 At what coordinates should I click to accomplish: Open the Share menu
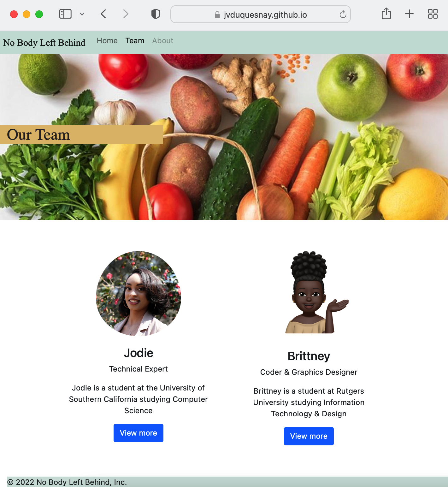[386, 14]
